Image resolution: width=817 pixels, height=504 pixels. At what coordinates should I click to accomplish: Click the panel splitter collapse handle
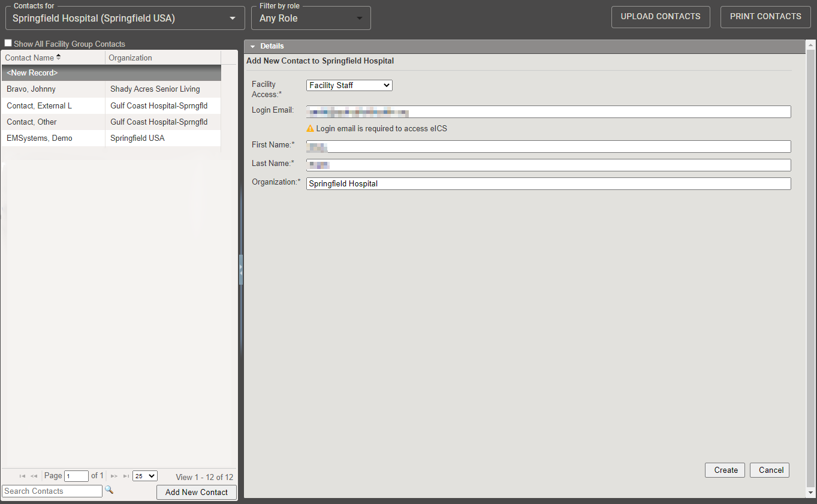[x=241, y=270]
